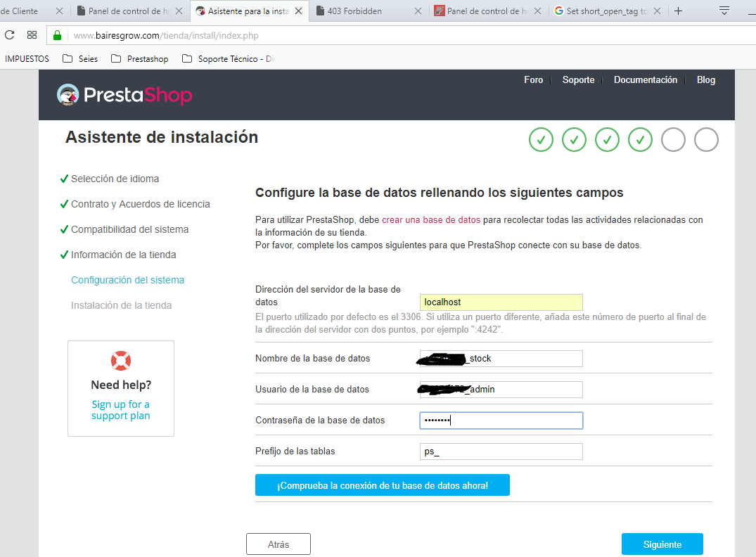Viewport: 756px width, 557px height.
Task: Open the Soporte Técnico bookmarks folder
Action: [229, 59]
